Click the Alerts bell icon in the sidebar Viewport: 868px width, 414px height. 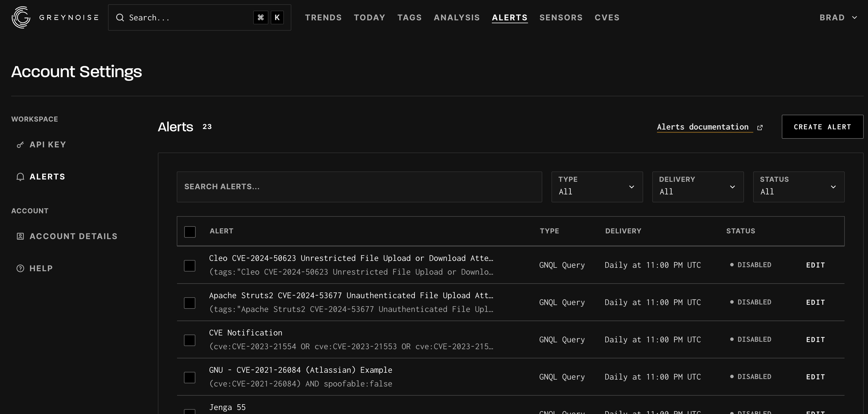20,177
